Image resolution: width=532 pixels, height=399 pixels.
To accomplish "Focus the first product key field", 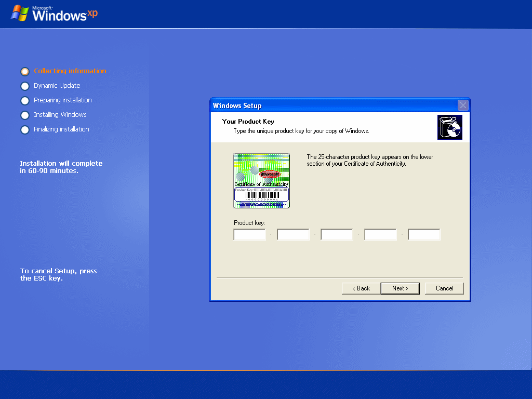I will tap(250, 234).
